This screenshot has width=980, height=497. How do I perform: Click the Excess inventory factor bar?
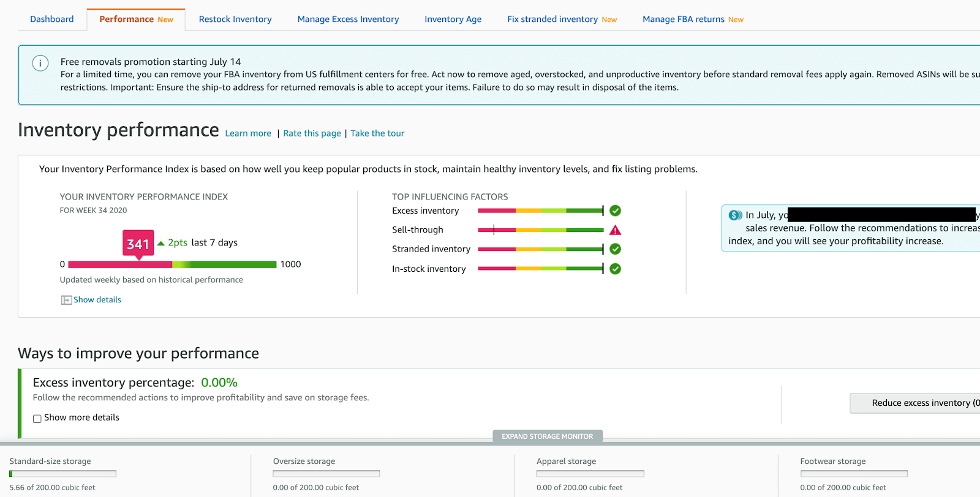tap(541, 211)
